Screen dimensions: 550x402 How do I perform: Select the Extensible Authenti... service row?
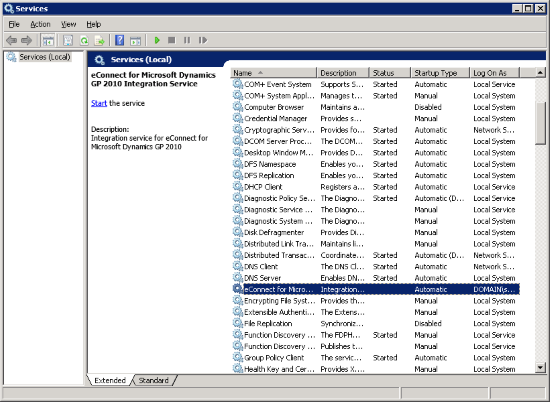(376, 312)
